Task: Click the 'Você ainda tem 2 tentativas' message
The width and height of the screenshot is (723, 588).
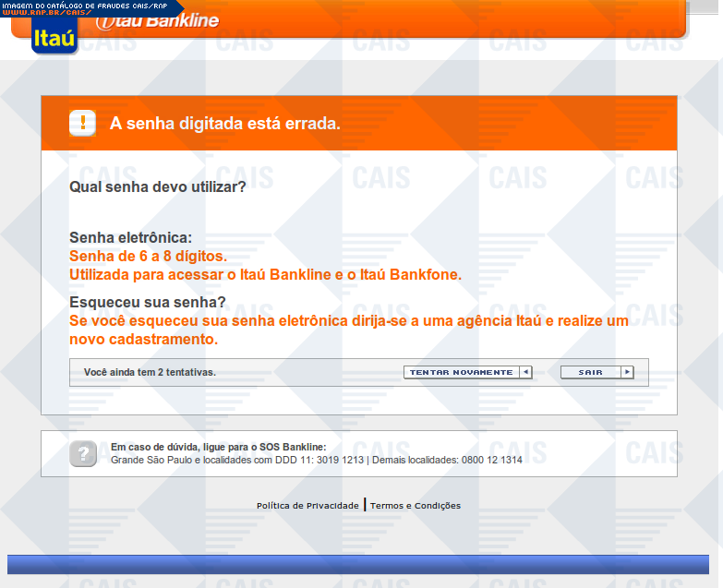Action: [x=150, y=372]
